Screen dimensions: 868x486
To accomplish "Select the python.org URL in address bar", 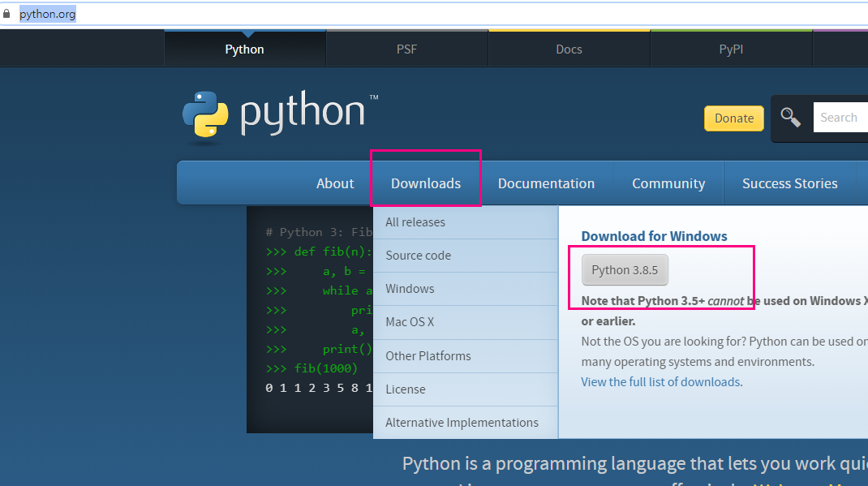I will 48,14.
